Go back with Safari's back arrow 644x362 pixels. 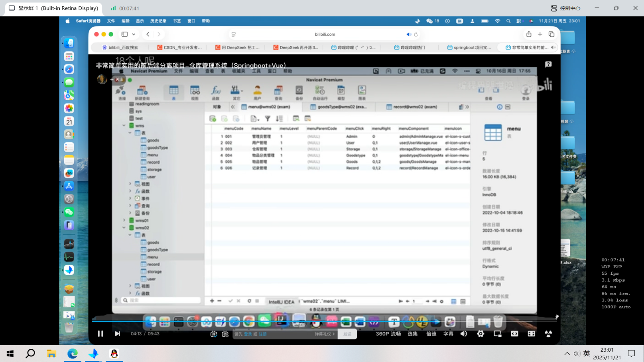click(148, 34)
